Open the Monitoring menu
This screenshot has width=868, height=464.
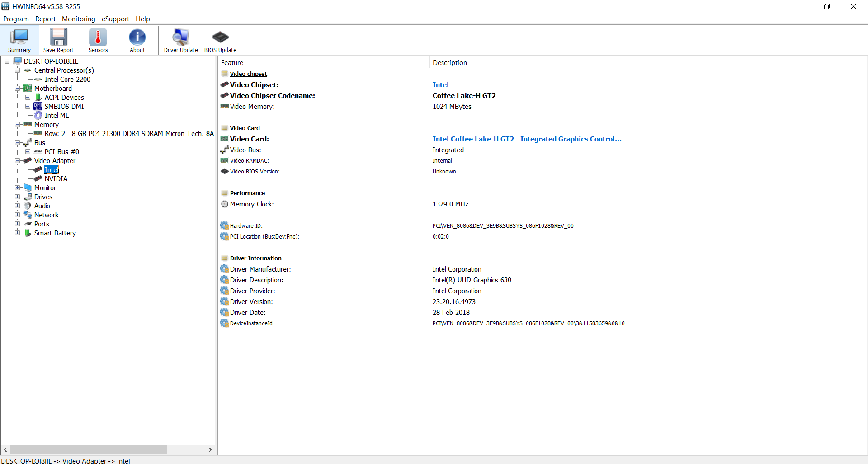[79, 19]
